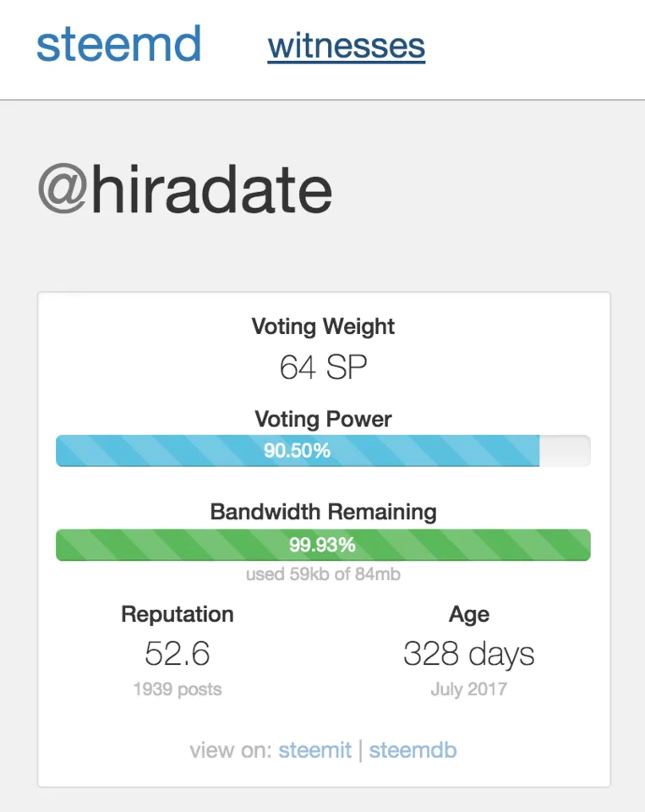
Task: Click the Bandwidth Remaining label
Action: click(323, 512)
